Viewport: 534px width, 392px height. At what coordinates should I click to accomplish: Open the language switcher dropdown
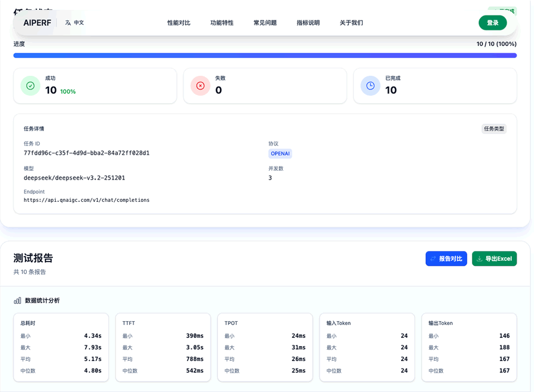point(73,22)
